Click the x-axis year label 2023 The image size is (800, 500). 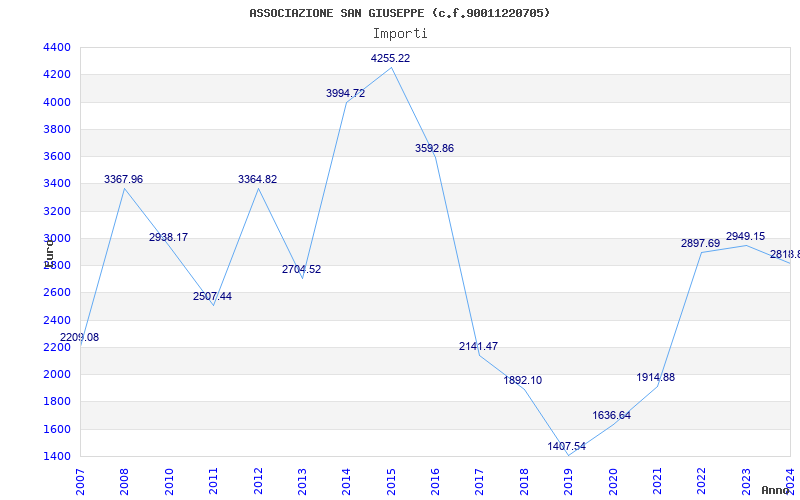point(746,482)
